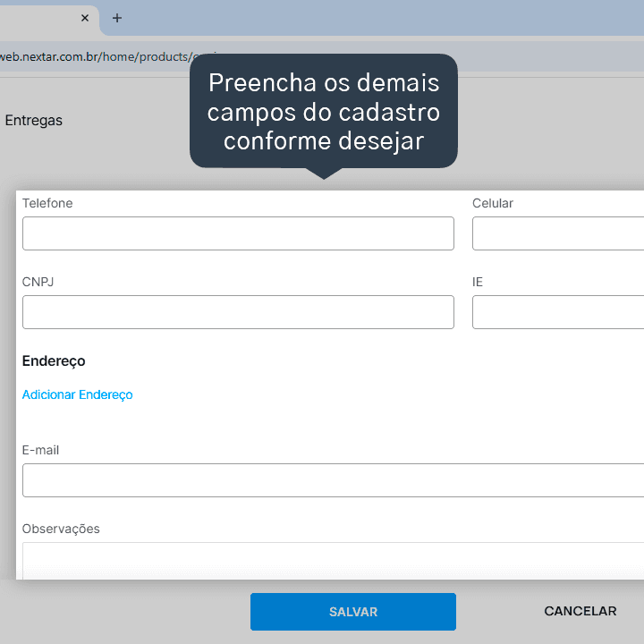Screen dimensions: 644x644
Task: Click the CANCELAR button
Action: click(x=580, y=611)
